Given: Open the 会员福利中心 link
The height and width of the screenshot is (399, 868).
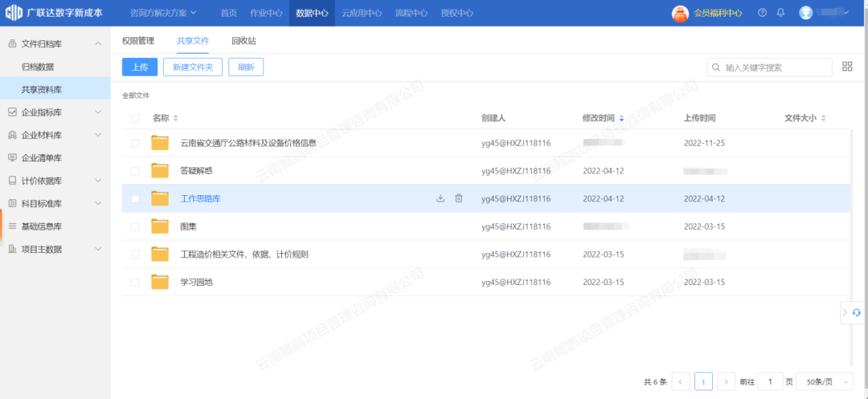Looking at the screenshot, I should (x=718, y=13).
